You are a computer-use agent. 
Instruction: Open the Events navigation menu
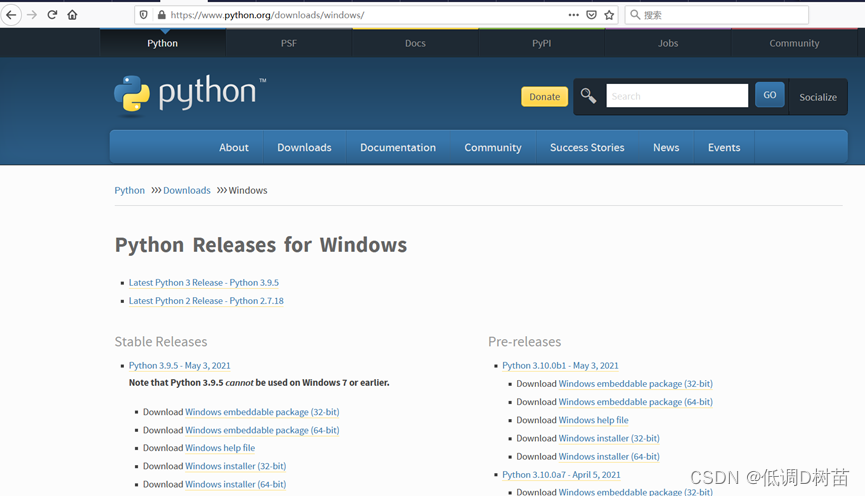coord(724,147)
